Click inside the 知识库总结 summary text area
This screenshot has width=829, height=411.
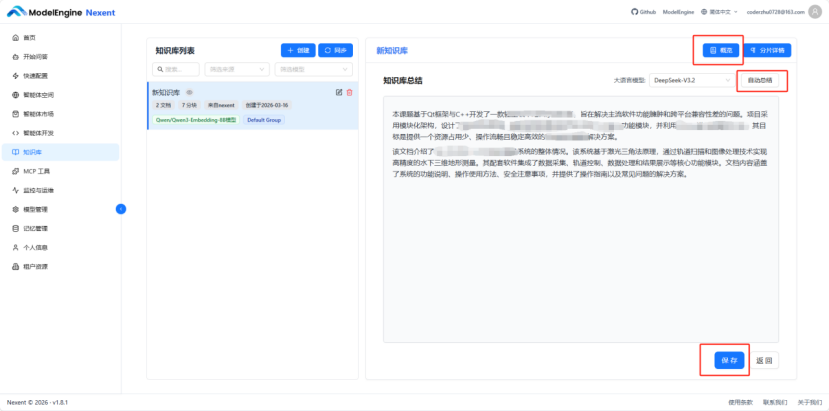click(581, 219)
